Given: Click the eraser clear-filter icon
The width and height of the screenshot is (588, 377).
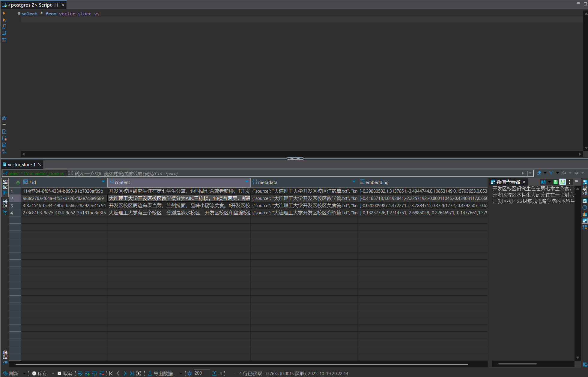Looking at the screenshot, I should click(539, 173).
